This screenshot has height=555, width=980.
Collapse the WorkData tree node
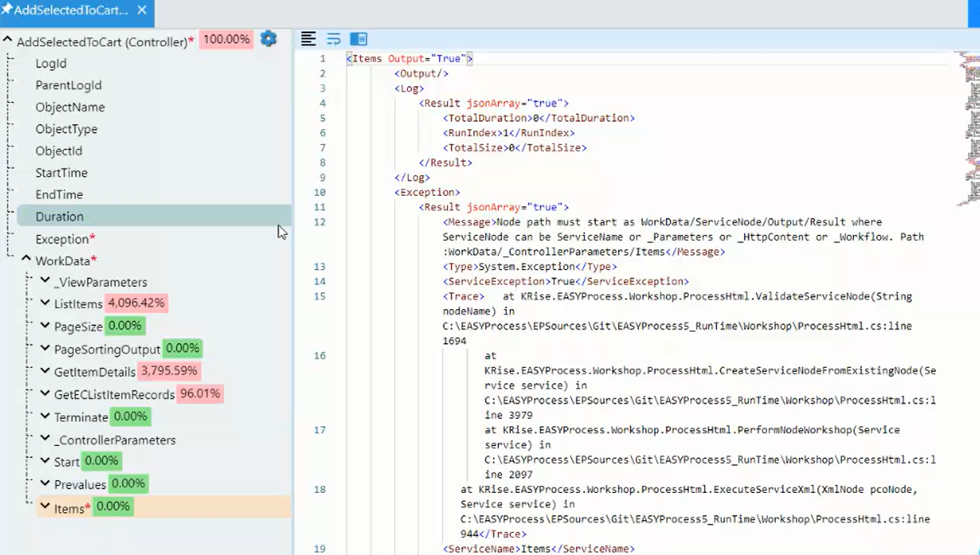point(26,259)
